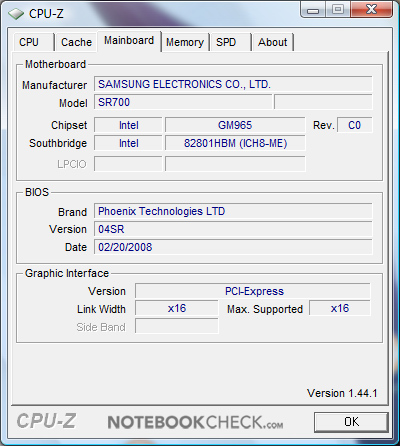The image size is (400, 446).
Task: Click the BIOS Brand Phoenix Technologies LTD
Action: point(233,211)
